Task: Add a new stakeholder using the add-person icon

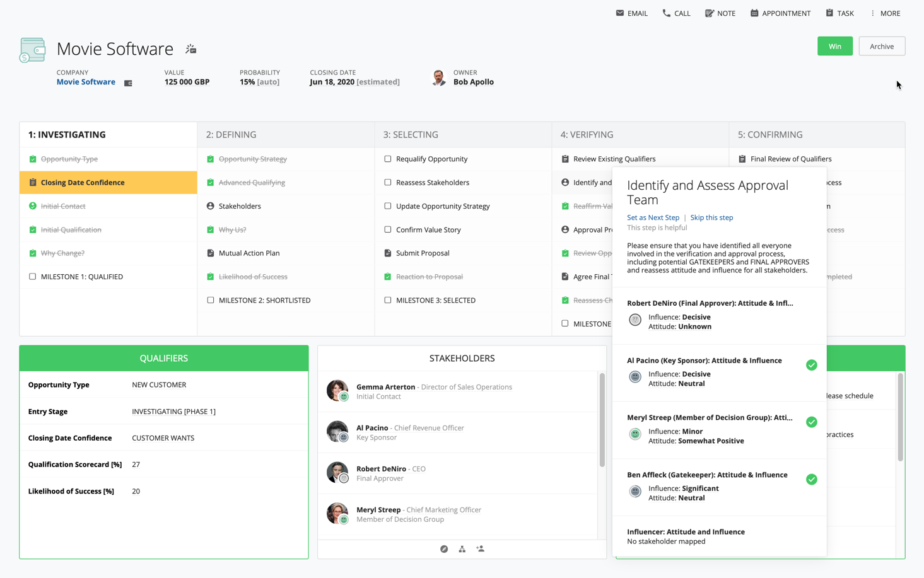Action: (x=480, y=548)
